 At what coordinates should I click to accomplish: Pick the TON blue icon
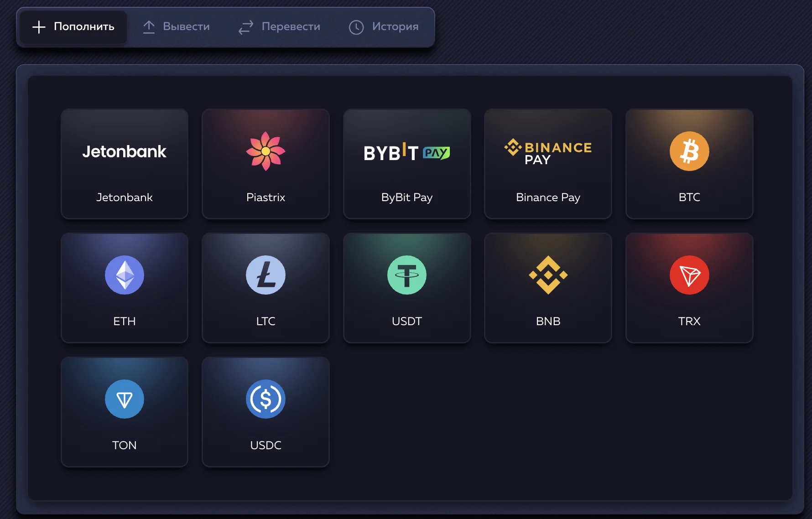point(125,399)
